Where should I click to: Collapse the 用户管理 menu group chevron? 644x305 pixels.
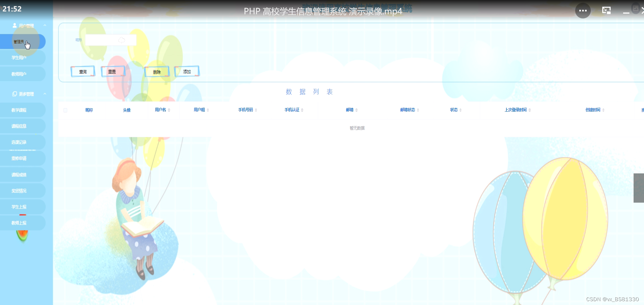tap(45, 25)
